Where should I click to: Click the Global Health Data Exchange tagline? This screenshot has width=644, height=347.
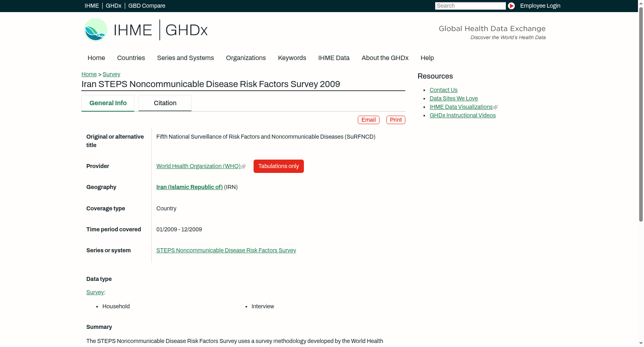(x=492, y=29)
